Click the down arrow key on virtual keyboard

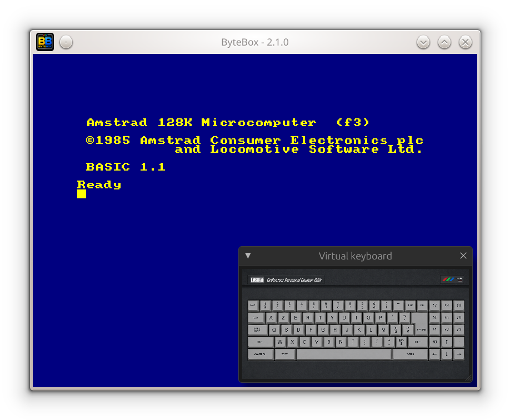(x=447, y=354)
